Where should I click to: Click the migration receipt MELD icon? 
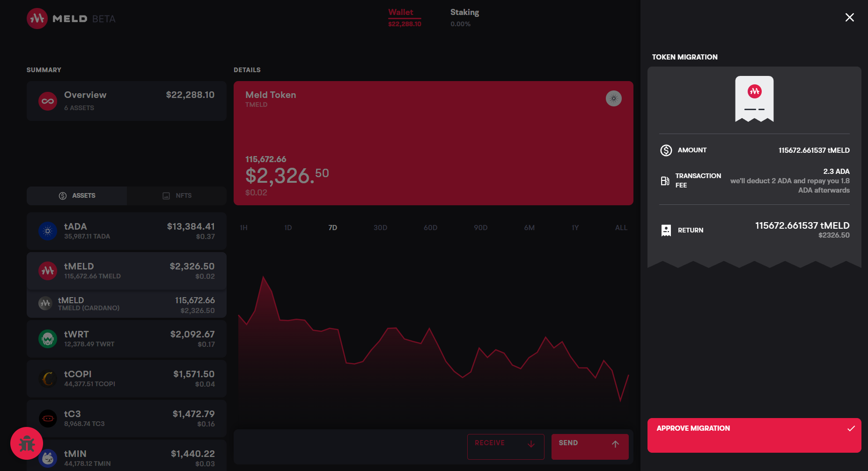pyautogui.click(x=754, y=91)
